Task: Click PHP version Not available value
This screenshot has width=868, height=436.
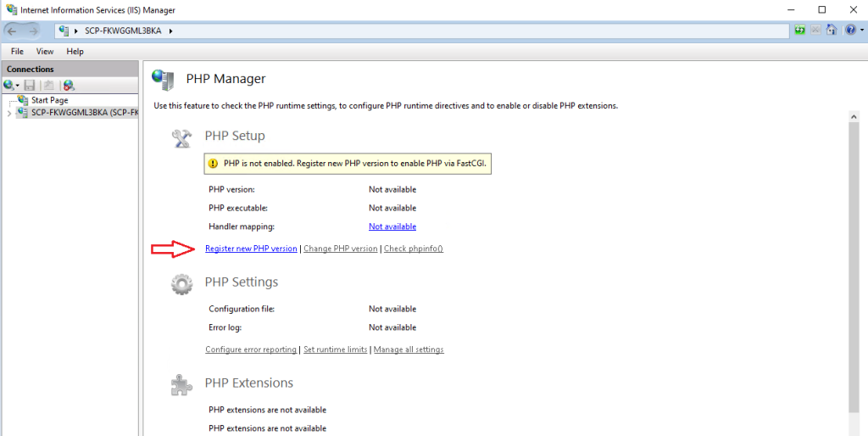Action: pyautogui.click(x=392, y=189)
